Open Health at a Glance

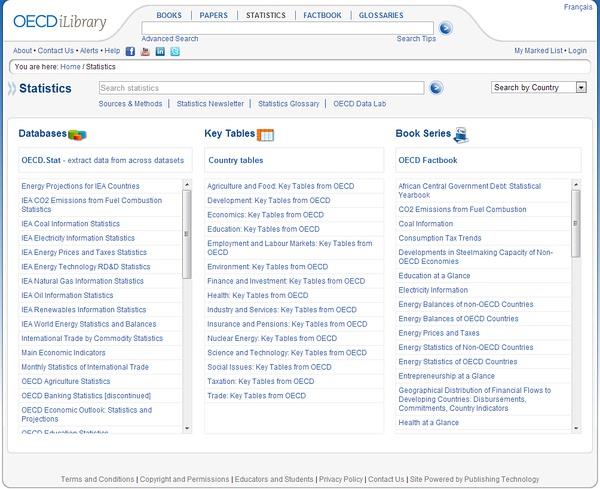(429, 423)
